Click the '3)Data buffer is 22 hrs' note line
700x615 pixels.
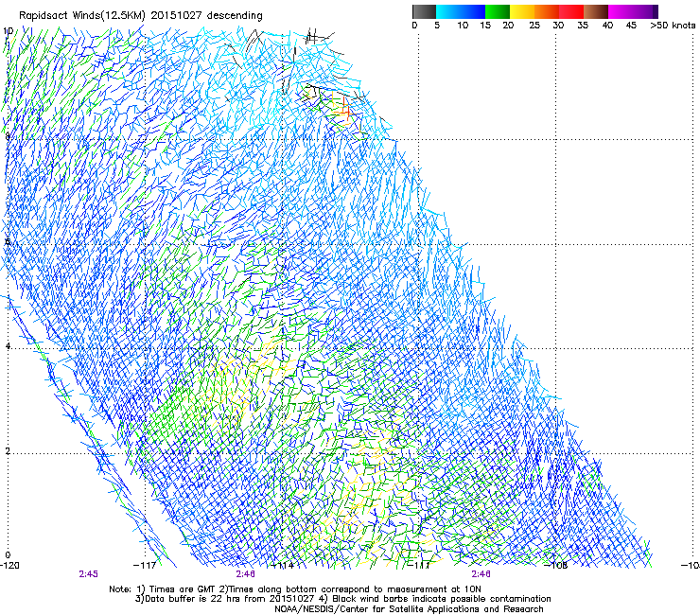[x=342, y=599]
